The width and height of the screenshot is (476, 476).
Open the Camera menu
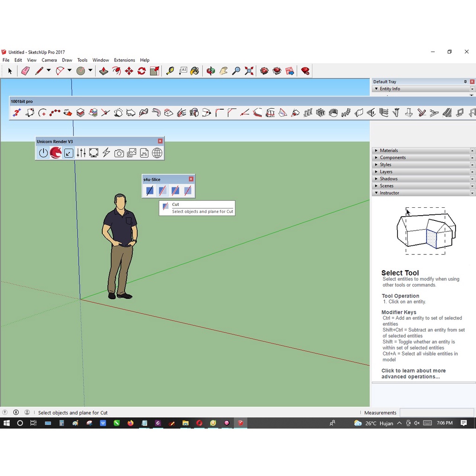tap(49, 60)
